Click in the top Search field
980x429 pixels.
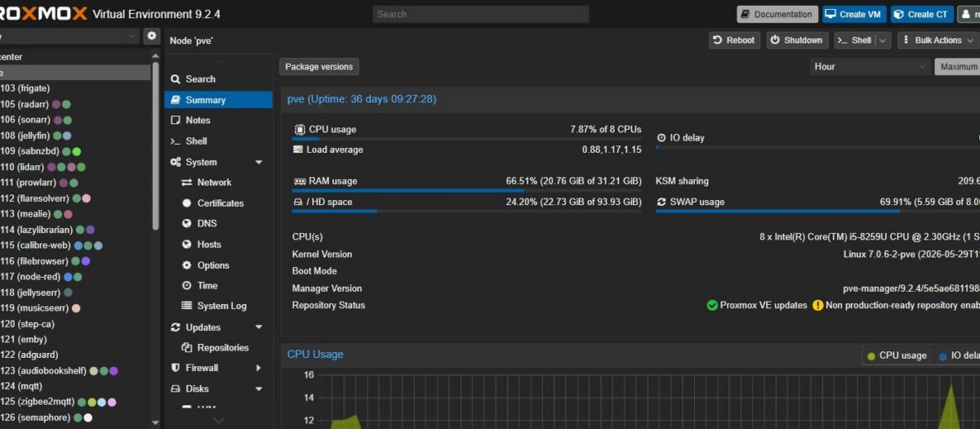(x=481, y=14)
